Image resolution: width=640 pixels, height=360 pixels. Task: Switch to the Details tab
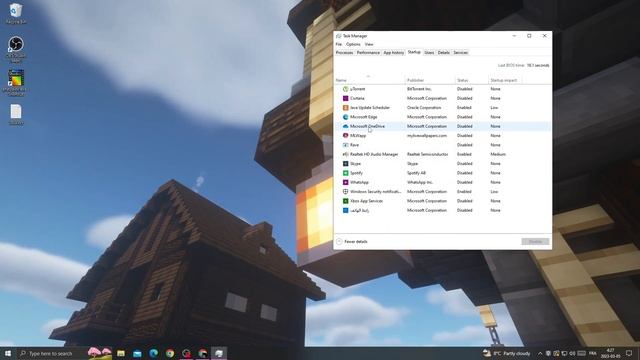(444, 53)
